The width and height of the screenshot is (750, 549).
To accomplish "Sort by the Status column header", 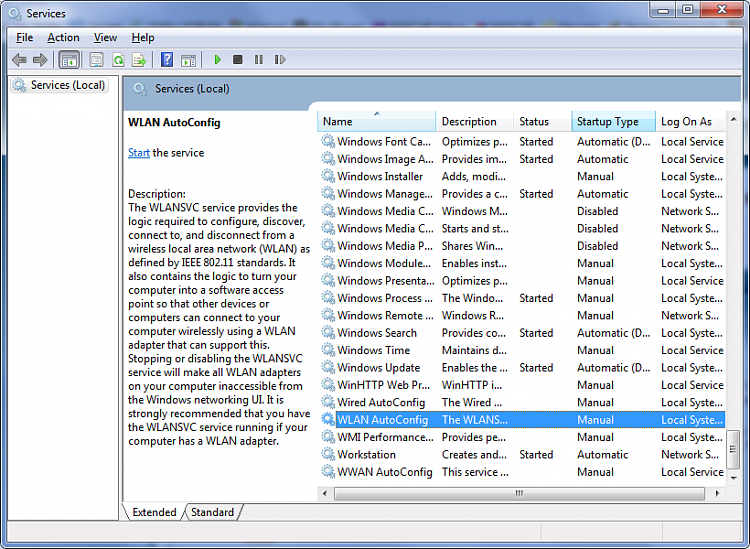I will (x=542, y=121).
